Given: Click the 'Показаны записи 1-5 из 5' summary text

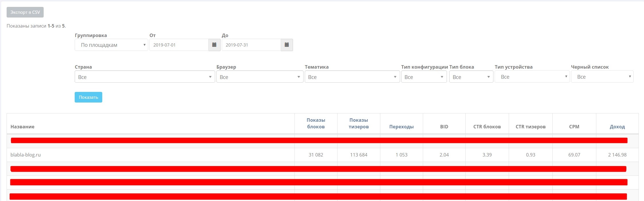Looking at the screenshot, I should point(36,26).
